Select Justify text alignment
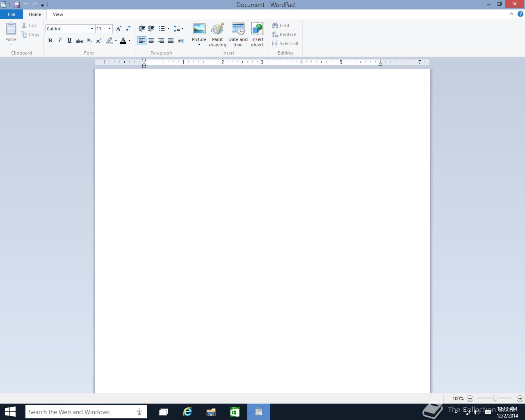 pyautogui.click(x=171, y=41)
